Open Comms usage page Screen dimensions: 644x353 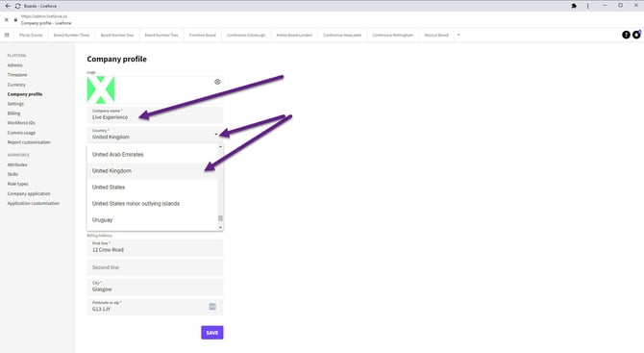tap(21, 133)
